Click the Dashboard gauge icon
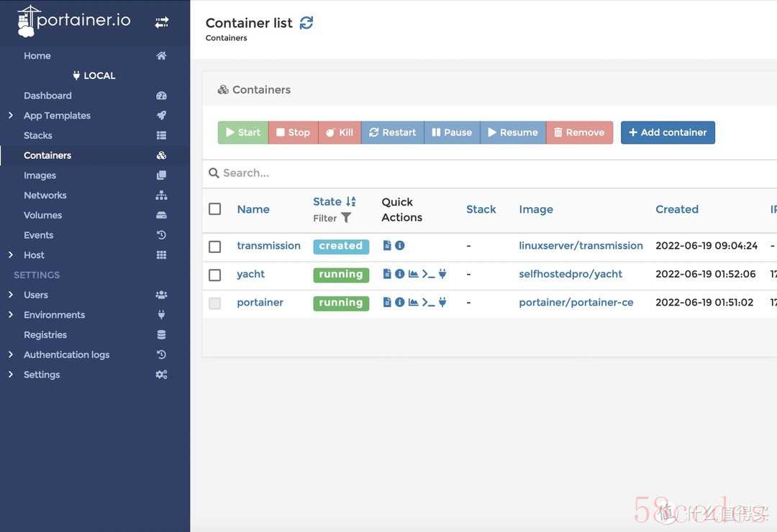This screenshot has width=777, height=532. point(162,96)
